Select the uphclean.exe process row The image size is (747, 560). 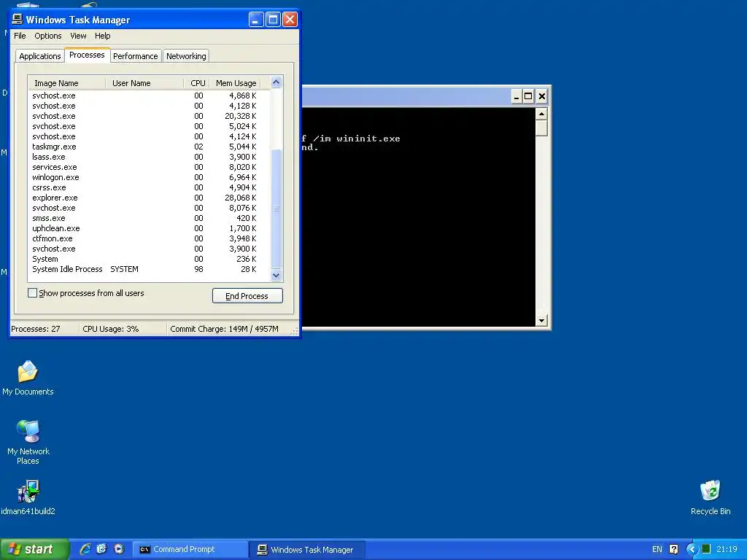coord(149,228)
